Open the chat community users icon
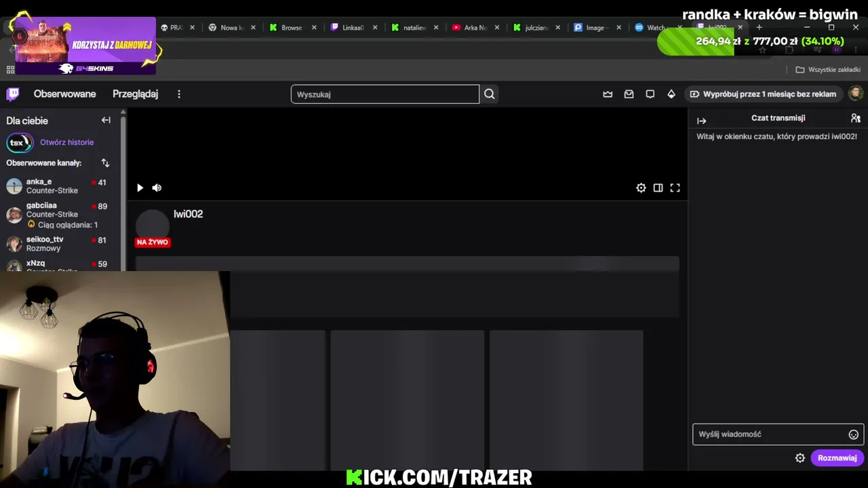The width and height of the screenshot is (868, 488). (x=856, y=118)
